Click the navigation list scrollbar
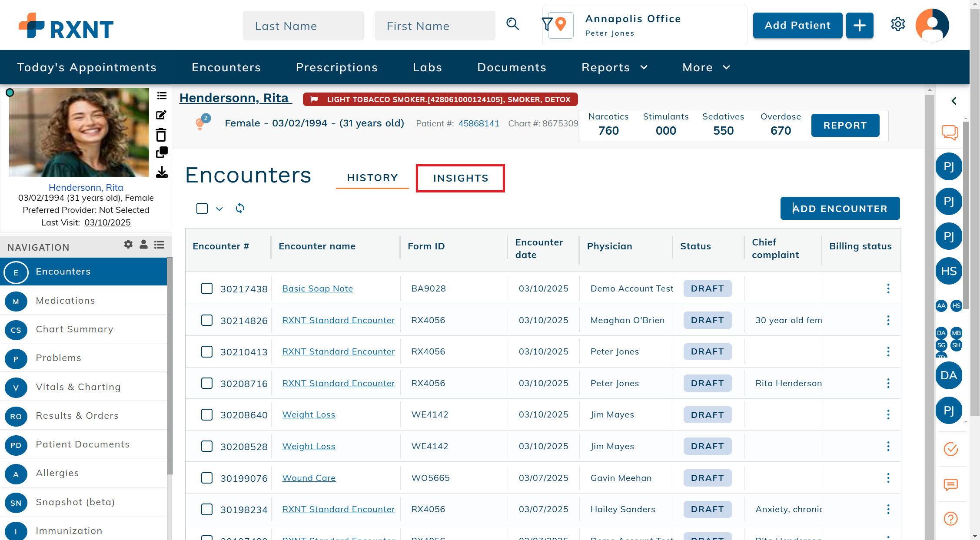 170,365
